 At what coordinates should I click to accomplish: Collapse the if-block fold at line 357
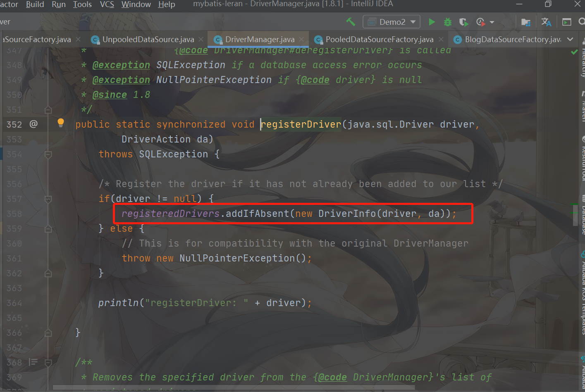(48, 199)
